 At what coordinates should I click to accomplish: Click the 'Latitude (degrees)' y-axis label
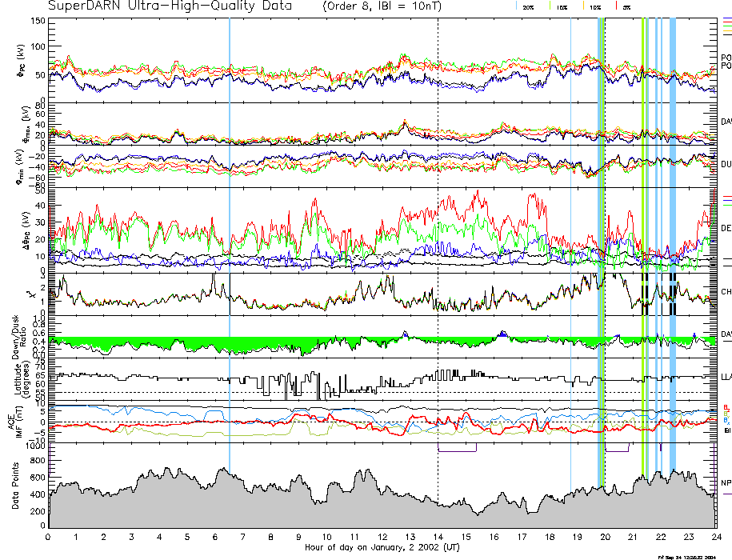(21, 379)
